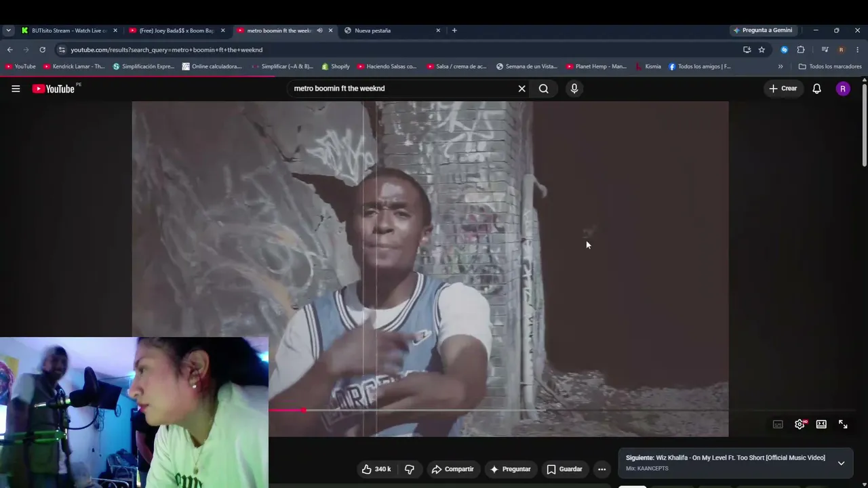Open the purple R account avatar
Screen dimensions: 868x488
(x=843, y=89)
